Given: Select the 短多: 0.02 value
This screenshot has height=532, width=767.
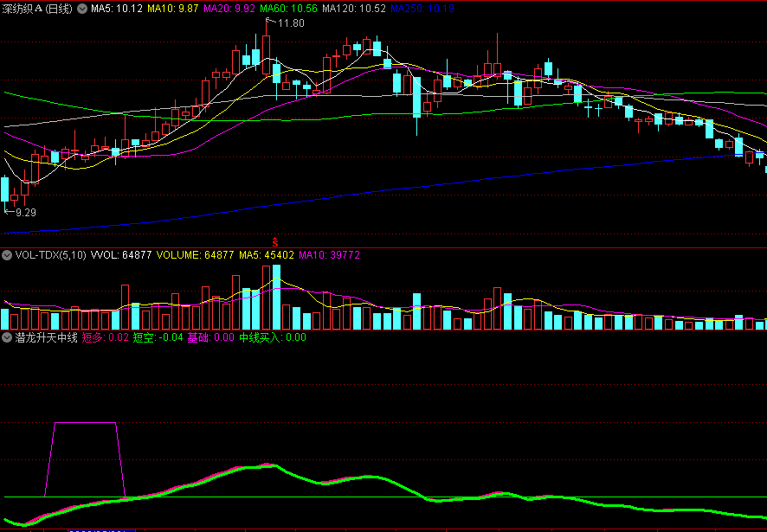Looking at the screenshot, I should pyautogui.click(x=105, y=337).
